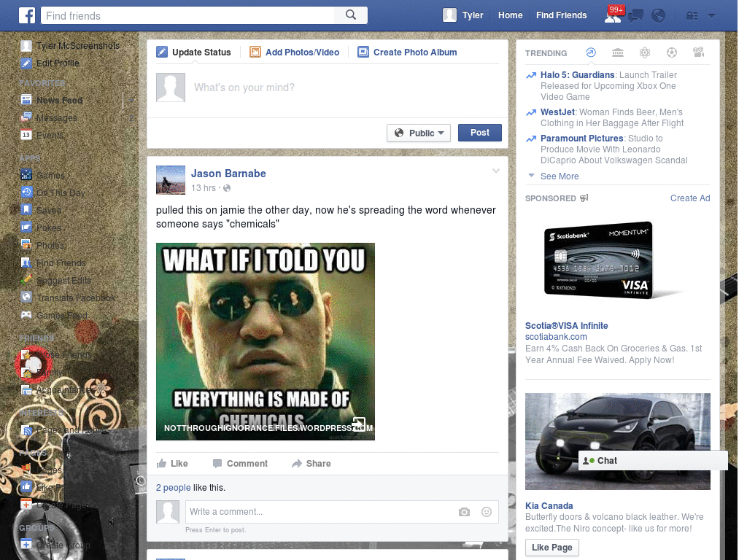Open the Morpheus meme image
Viewport: 747px width, 560px height.
266,341
